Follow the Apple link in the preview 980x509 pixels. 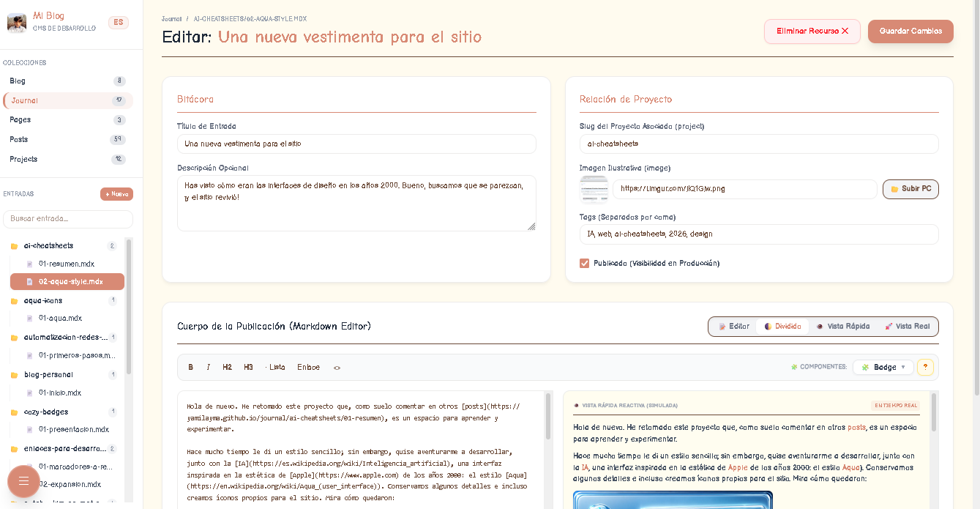click(x=738, y=467)
